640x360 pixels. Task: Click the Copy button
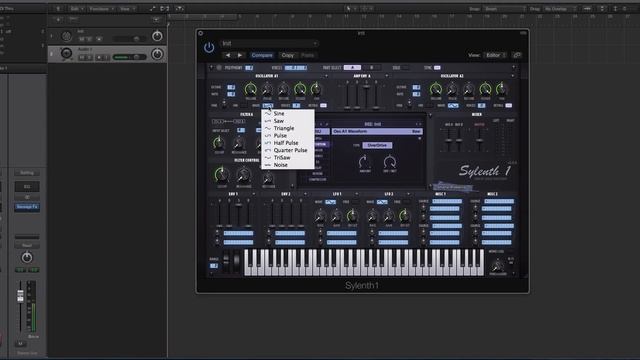[x=287, y=55]
